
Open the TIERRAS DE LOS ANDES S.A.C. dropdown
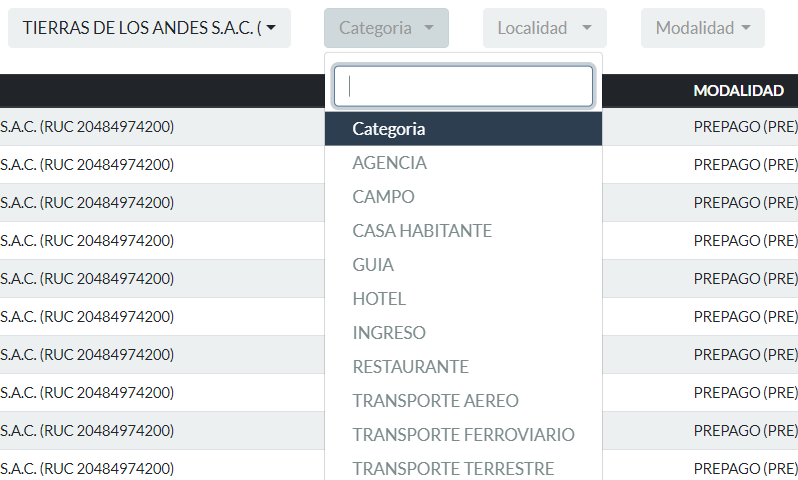[x=149, y=28]
